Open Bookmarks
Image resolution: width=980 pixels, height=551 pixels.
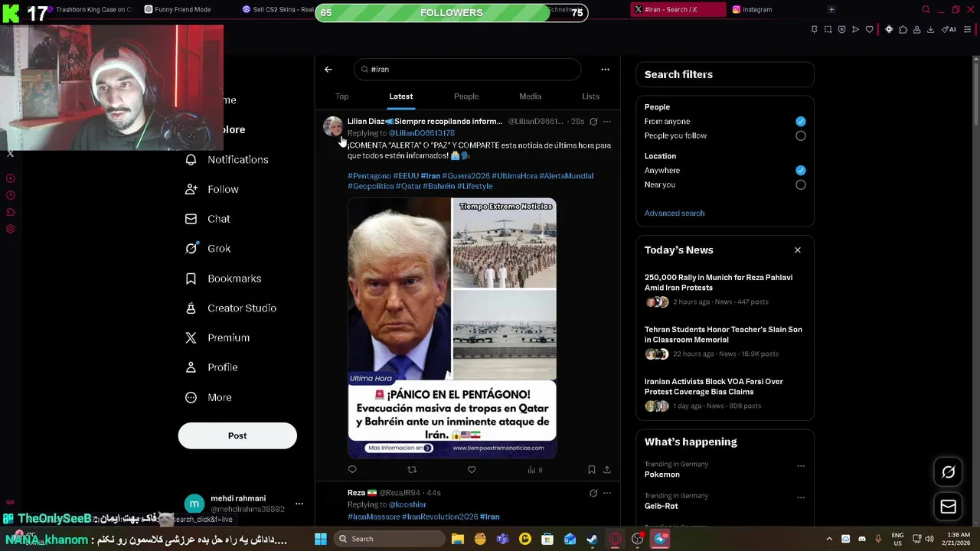[x=224, y=279]
